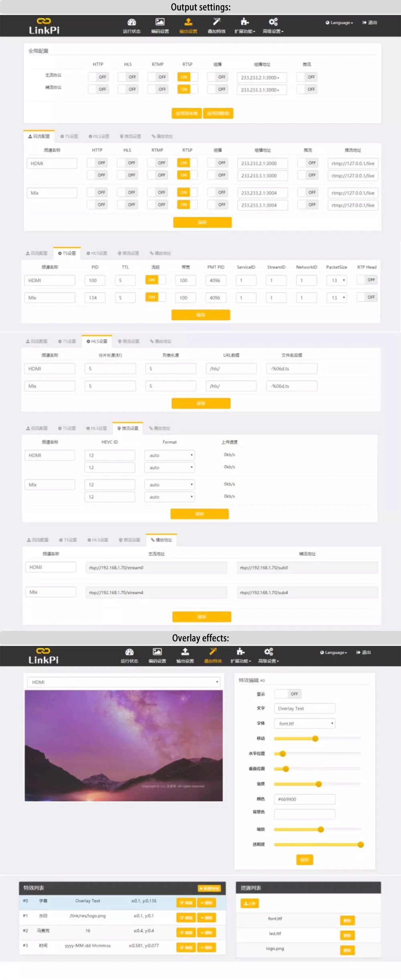Screen dimensions: 401x980
Task: Open 扩展功能 puzzle icon in Output settings navbar
Action: point(245,22)
